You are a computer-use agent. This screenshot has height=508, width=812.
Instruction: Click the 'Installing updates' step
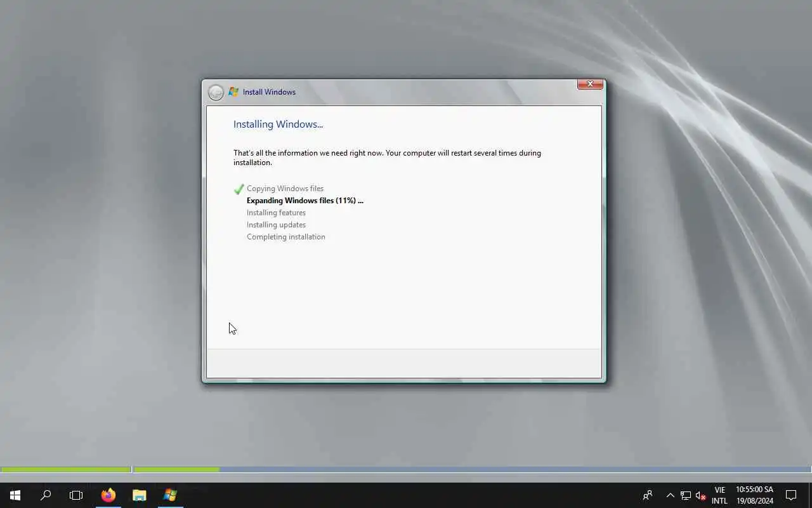click(276, 225)
